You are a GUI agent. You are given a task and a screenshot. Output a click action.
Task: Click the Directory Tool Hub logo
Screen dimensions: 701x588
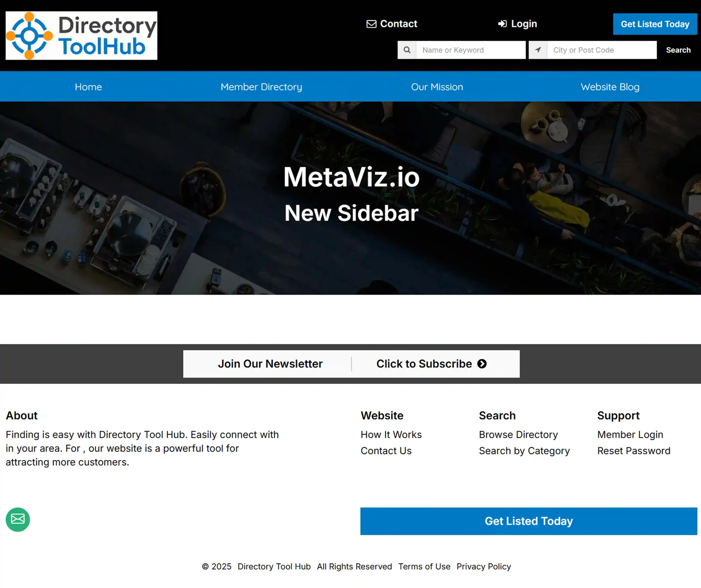coord(81,36)
